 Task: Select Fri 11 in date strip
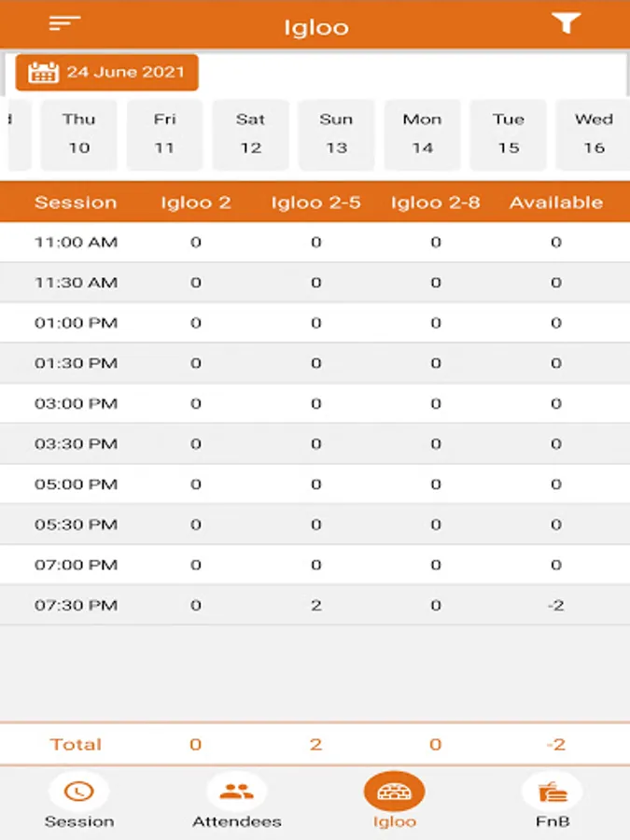coord(164,133)
